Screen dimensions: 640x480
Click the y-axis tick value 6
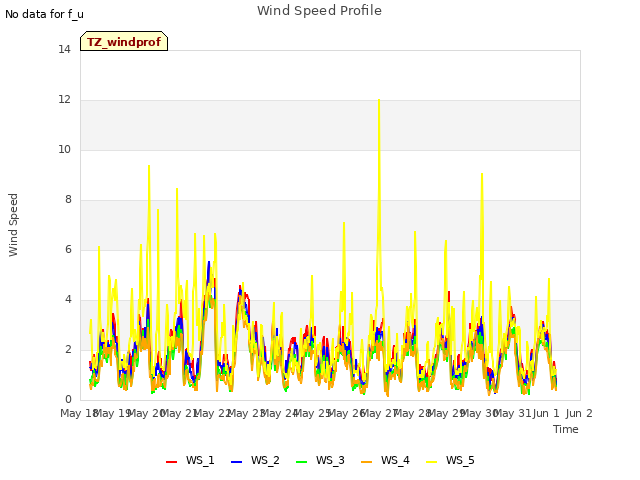pyautogui.click(x=68, y=249)
